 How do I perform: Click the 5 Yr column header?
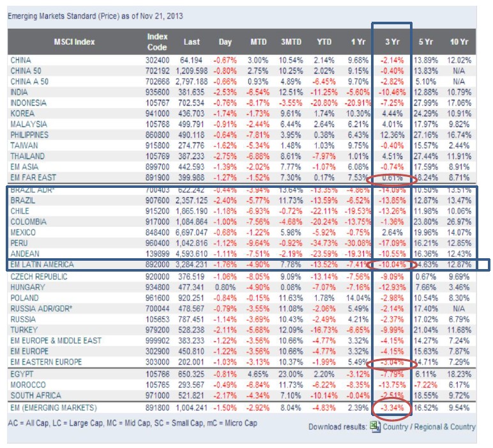[x=426, y=42]
